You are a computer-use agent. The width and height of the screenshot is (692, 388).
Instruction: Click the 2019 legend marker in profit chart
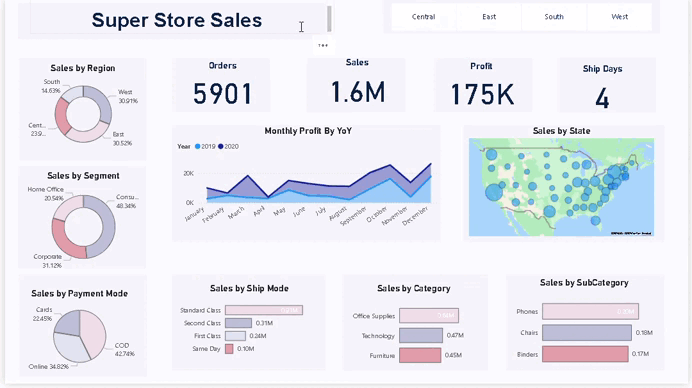198,147
